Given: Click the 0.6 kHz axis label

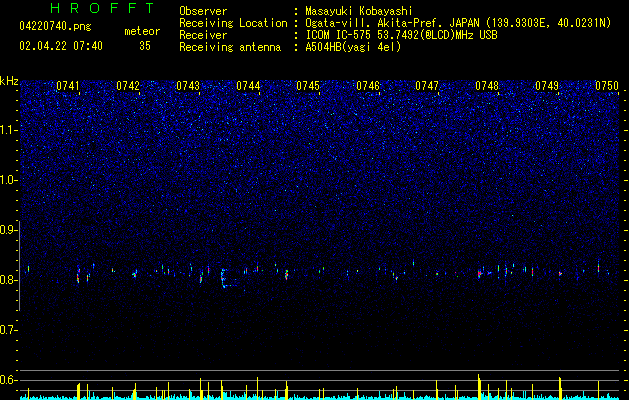Looking at the screenshot, I should [x=8, y=380].
